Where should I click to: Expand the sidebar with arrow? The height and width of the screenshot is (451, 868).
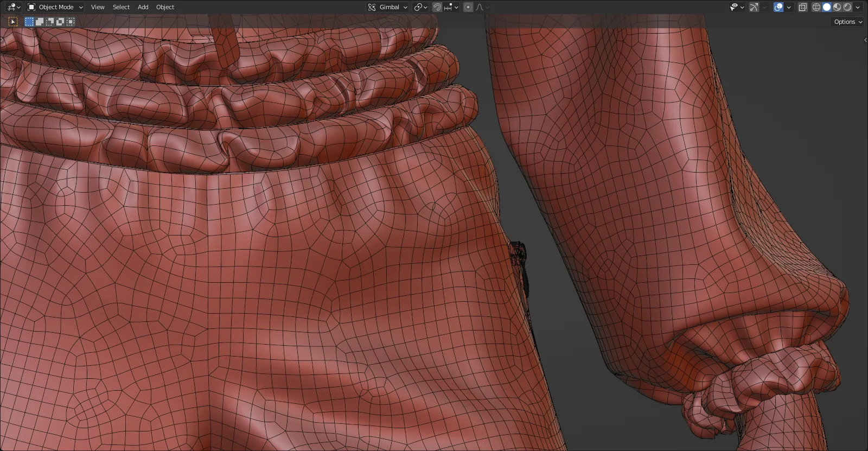click(865, 40)
